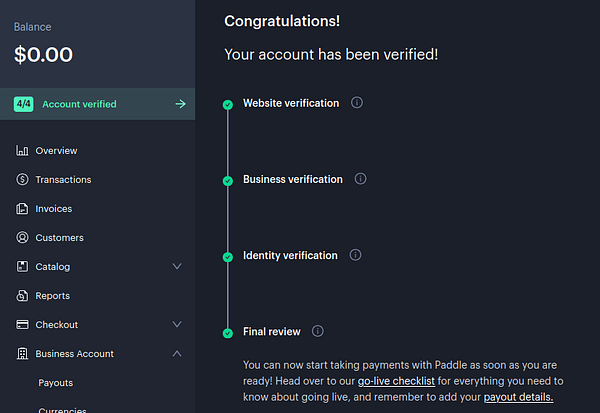Click info icon beside Final review

318,331
